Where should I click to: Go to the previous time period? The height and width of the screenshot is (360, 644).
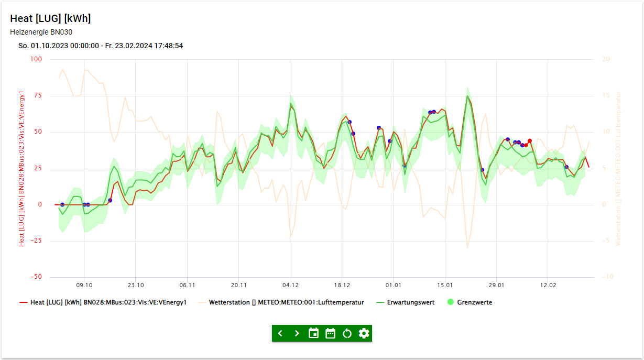[280, 333]
